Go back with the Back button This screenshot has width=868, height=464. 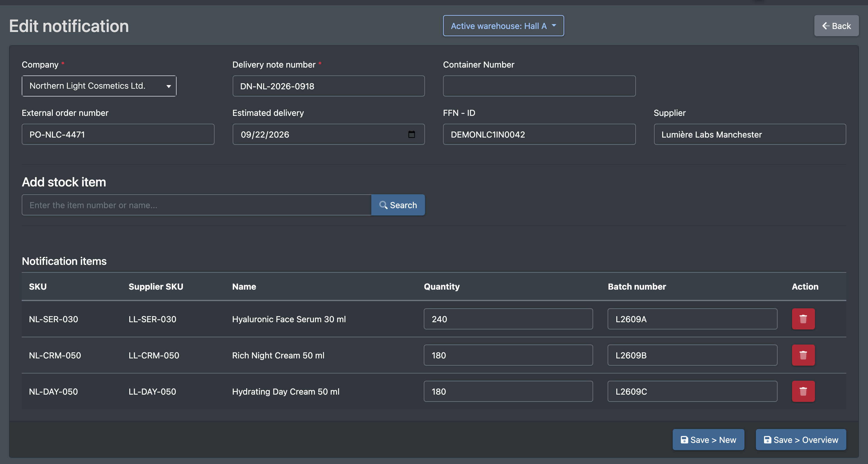[836, 26]
